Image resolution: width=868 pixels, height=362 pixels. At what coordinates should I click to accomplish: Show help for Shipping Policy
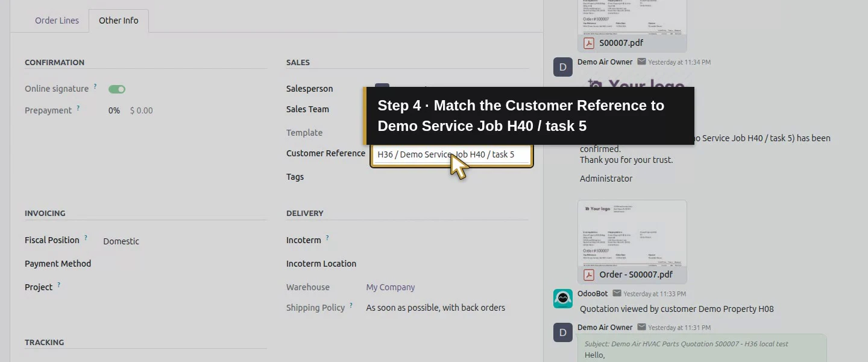coord(351,306)
